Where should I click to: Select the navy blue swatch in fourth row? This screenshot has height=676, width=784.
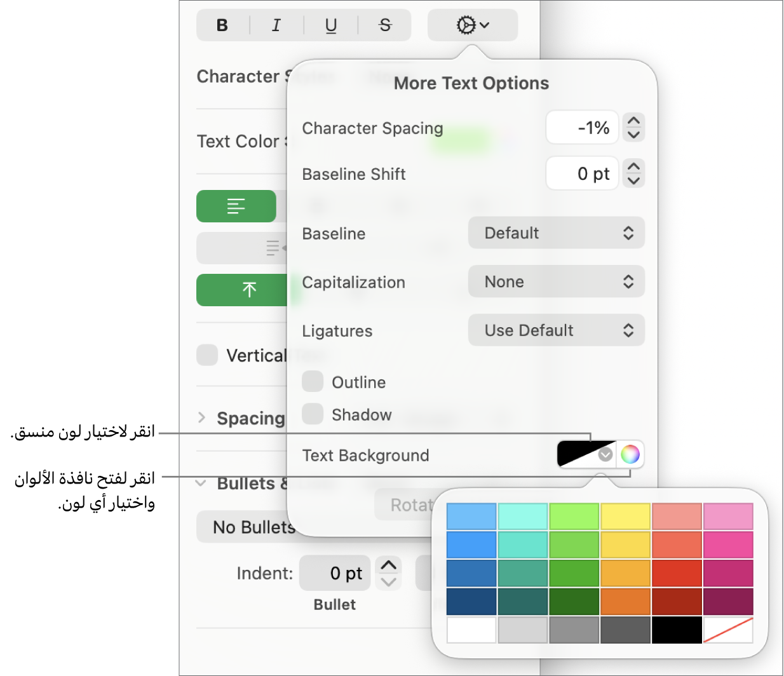tap(471, 602)
